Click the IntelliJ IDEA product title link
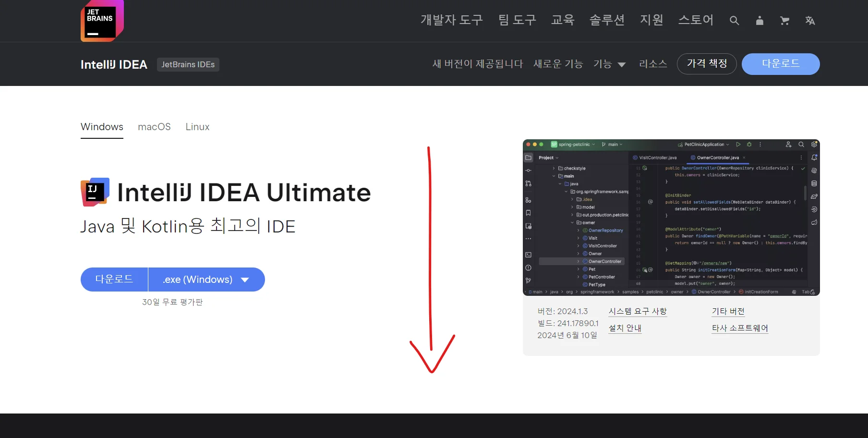This screenshot has height=438, width=868. pyautogui.click(x=114, y=64)
